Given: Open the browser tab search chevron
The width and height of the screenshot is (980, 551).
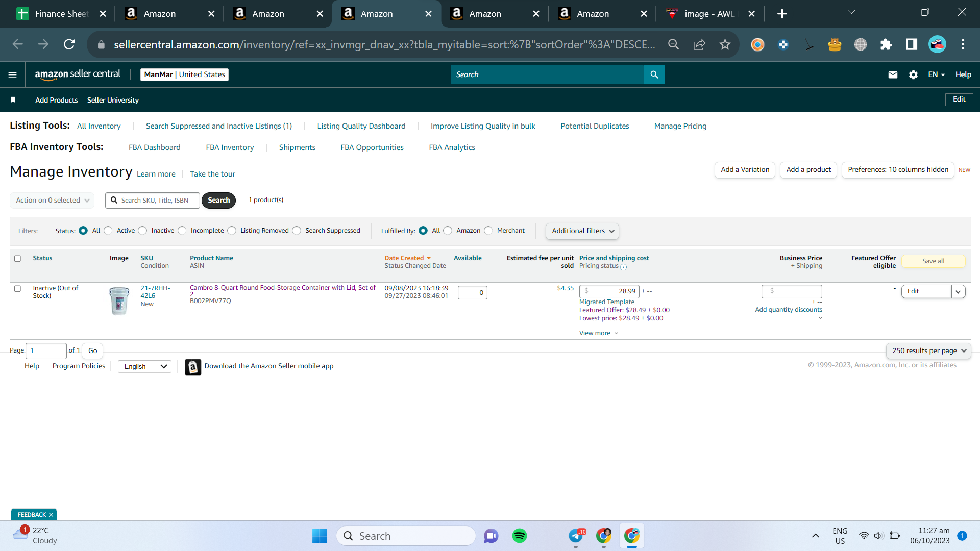Looking at the screenshot, I should pos(851,12).
